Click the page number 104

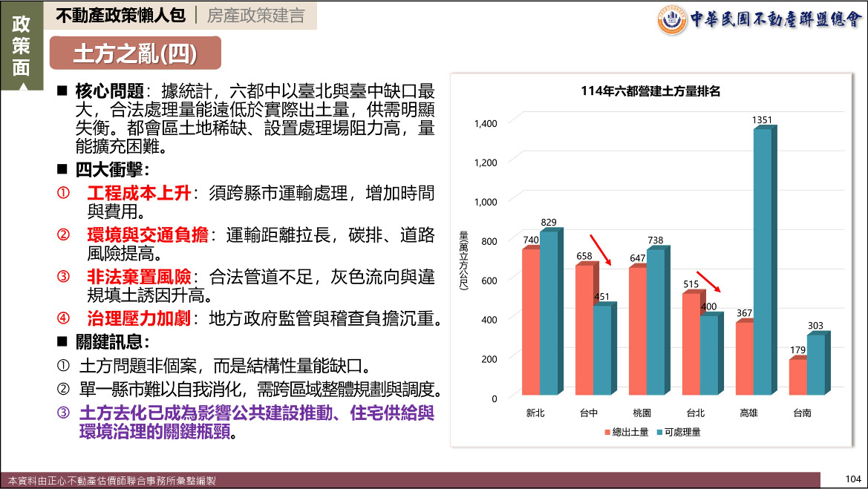tap(852, 479)
